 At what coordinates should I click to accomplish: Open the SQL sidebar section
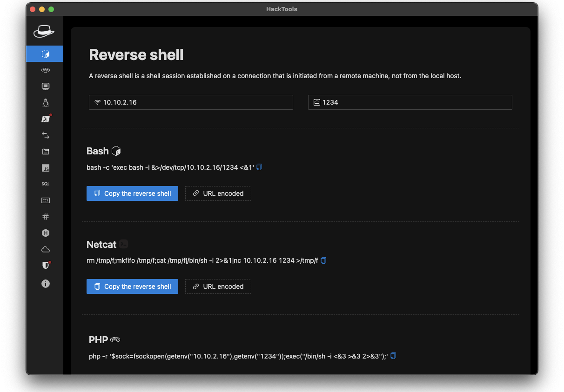pos(45,184)
